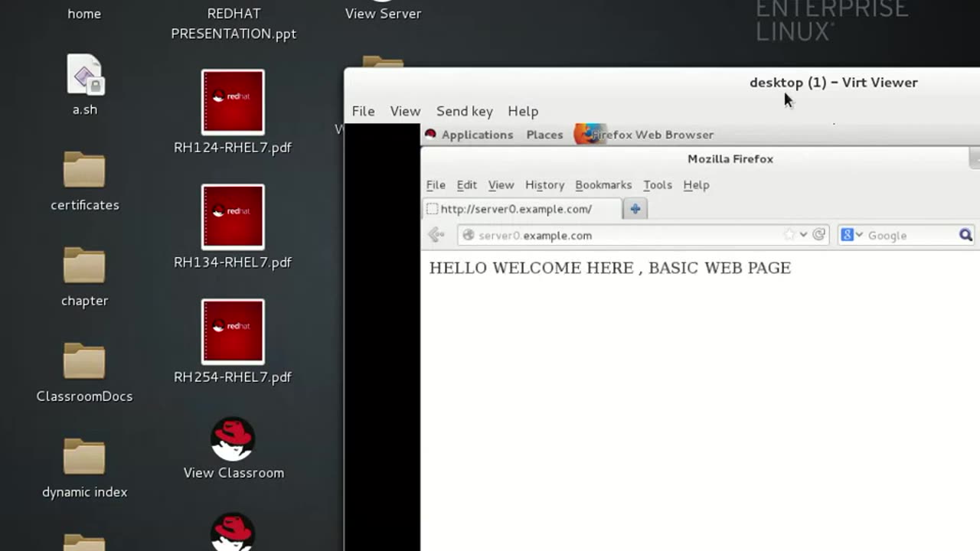Open the ClassroomDocs folder icon

(84, 360)
